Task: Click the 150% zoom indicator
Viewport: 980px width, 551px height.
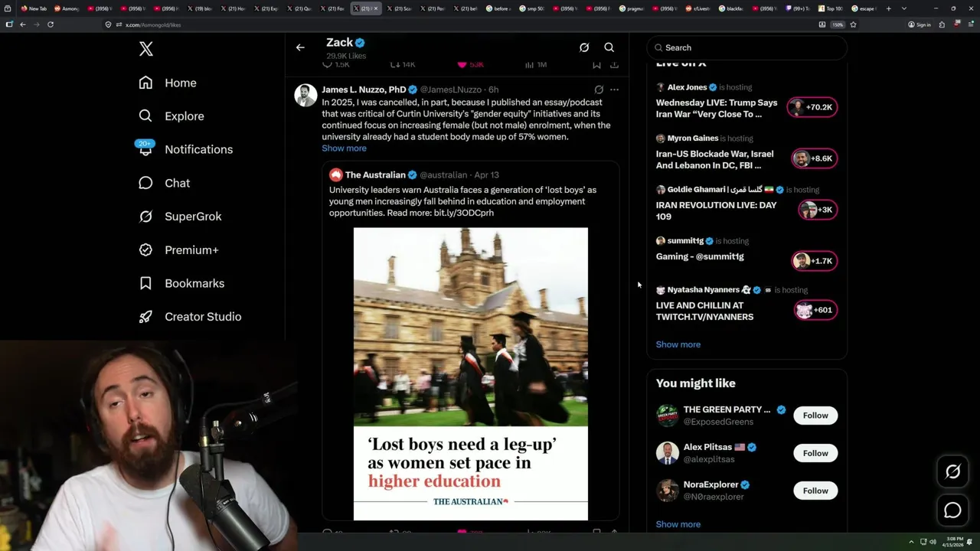Action: pos(838,24)
